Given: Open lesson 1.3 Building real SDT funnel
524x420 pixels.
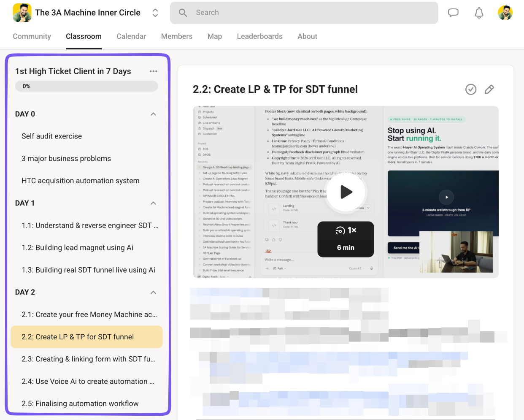Looking at the screenshot, I should (86, 270).
